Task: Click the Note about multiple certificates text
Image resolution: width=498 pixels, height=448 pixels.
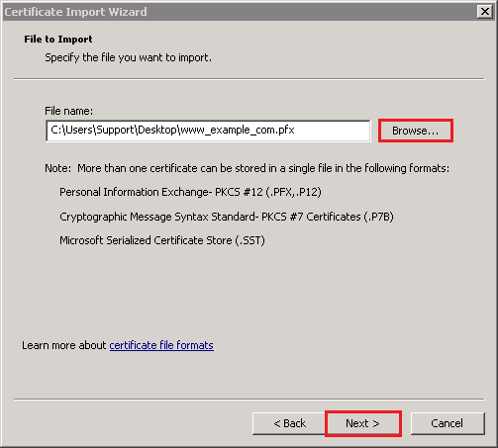Action: [x=247, y=168]
